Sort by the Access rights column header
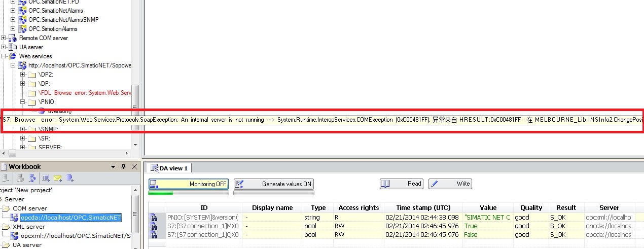Screen dimensions: 644x249 pos(359,207)
